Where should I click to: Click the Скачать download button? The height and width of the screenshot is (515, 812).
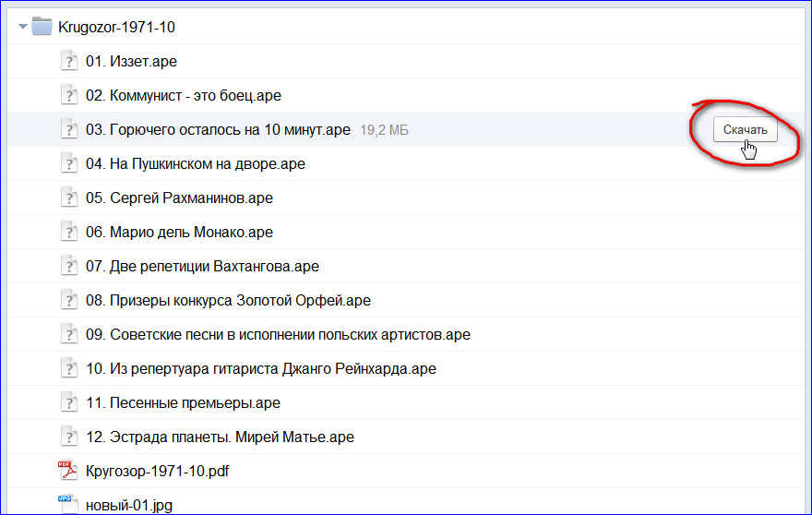(745, 131)
